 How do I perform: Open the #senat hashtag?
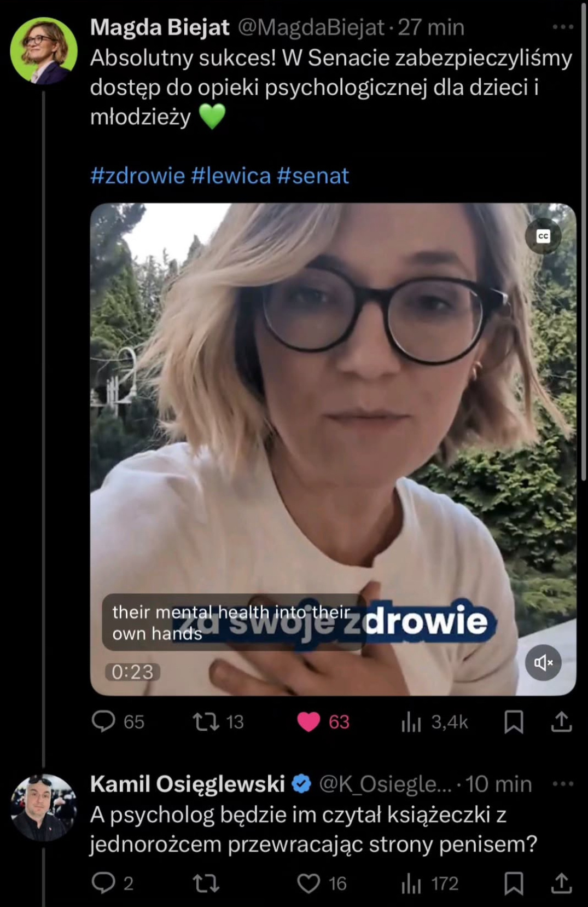(x=313, y=176)
